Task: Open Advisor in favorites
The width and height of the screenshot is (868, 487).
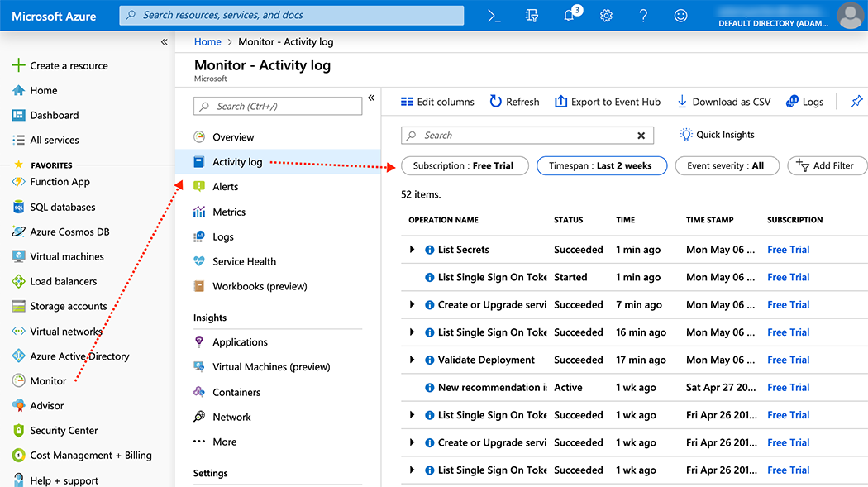Action: tap(38, 406)
